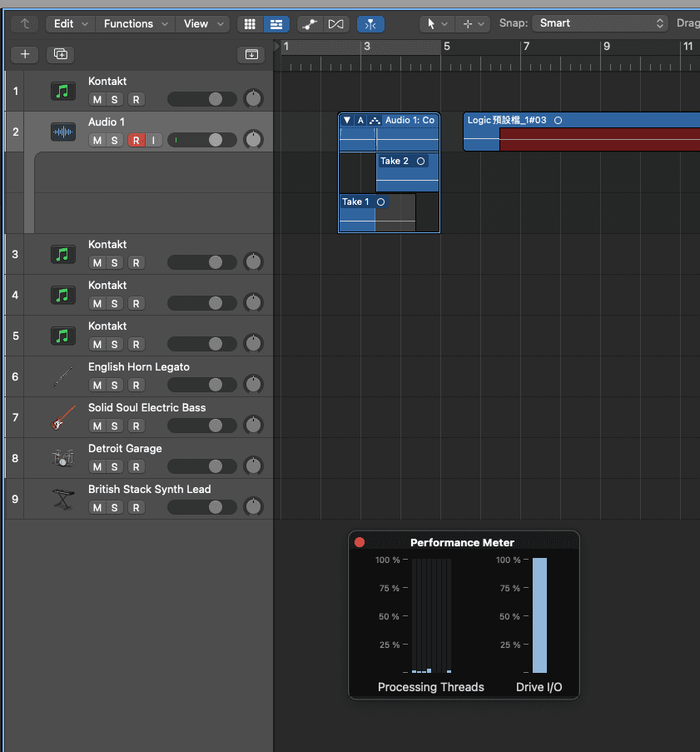Solo the British Stack Synth Lead track
Image resolution: width=700 pixels, height=752 pixels.
click(115, 507)
